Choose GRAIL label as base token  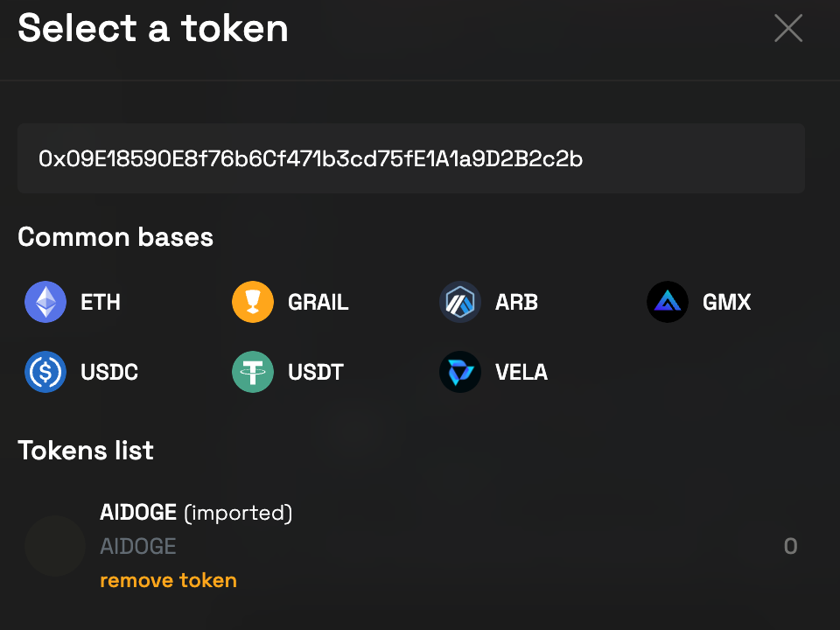coord(318,302)
